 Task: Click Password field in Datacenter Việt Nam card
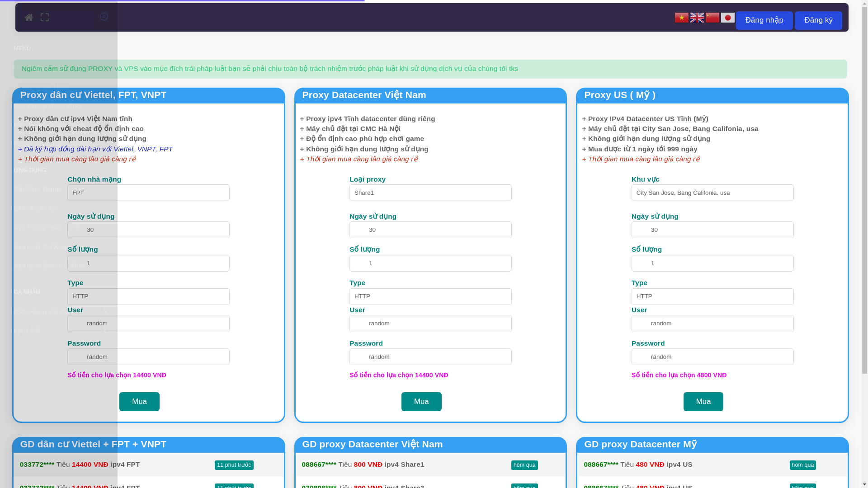430,357
